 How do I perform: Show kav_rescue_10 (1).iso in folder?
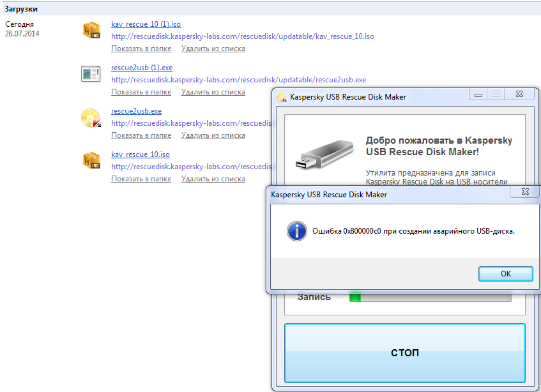(x=141, y=49)
